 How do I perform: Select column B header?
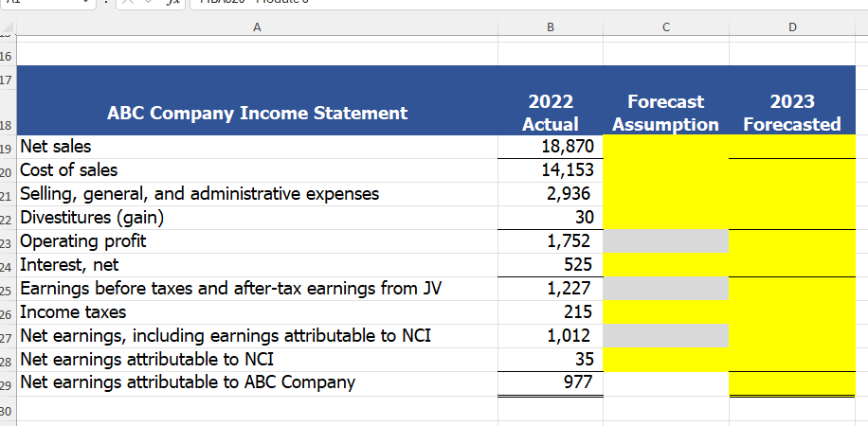[551, 27]
